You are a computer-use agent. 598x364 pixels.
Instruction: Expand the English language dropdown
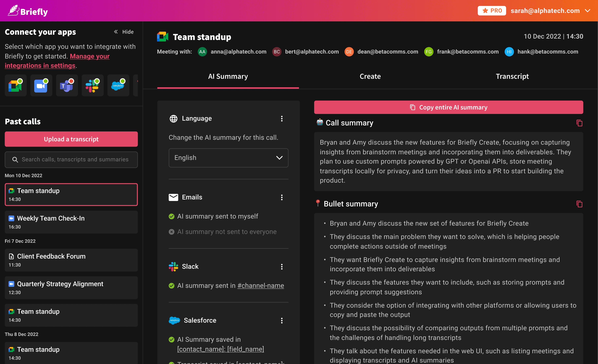(228, 158)
